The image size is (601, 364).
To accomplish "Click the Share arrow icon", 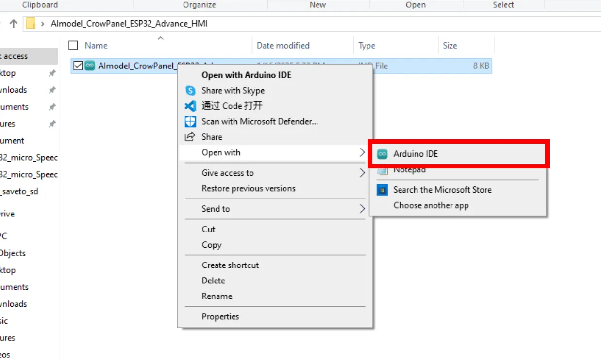I will click(x=190, y=137).
